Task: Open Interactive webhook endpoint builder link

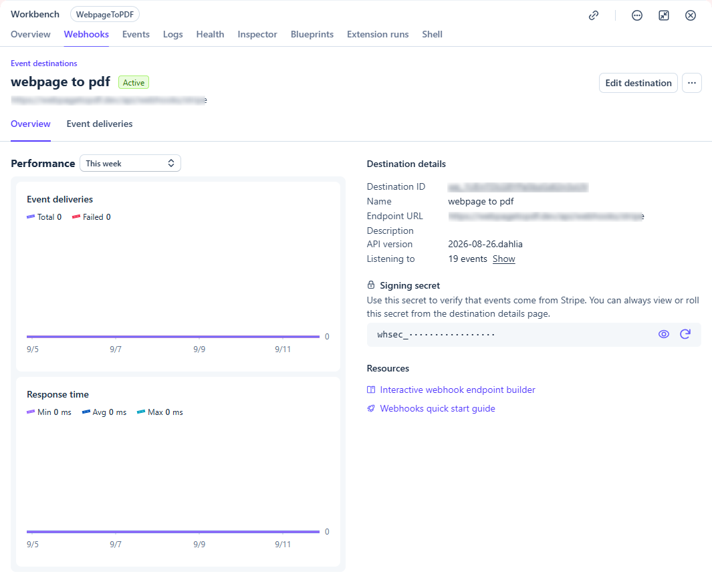Action: (457, 390)
